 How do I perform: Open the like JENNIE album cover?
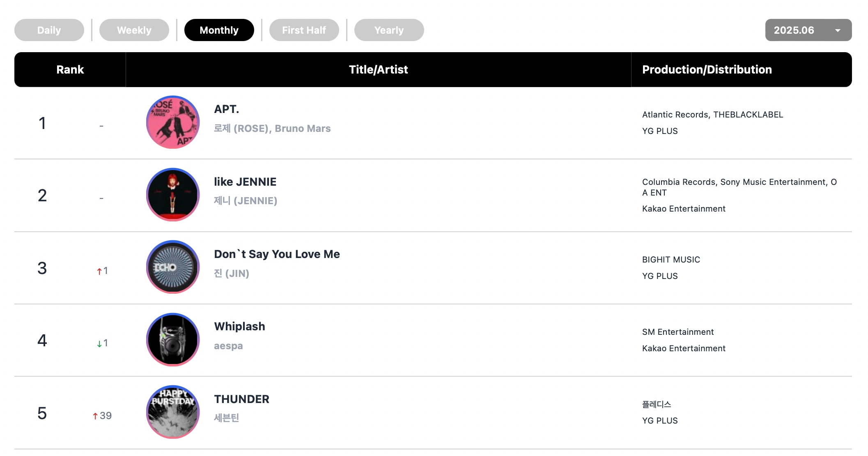click(x=173, y=195)
